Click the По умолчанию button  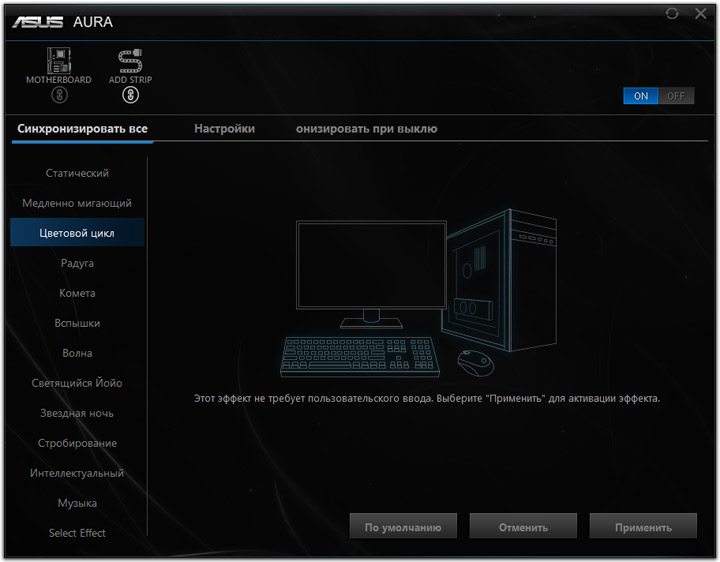403,527
